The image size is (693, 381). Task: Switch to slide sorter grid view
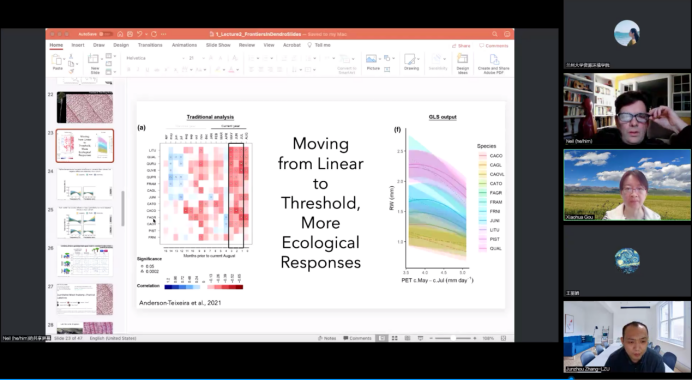395,338
